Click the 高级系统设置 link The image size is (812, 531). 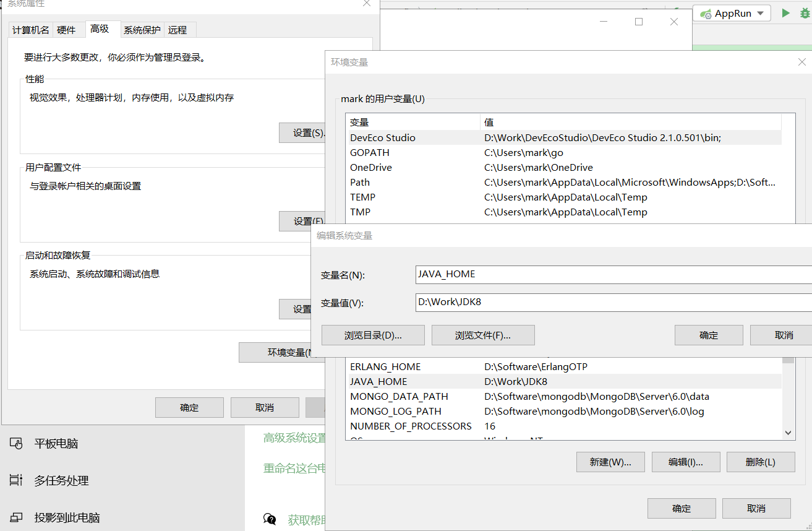click(294, 438)
